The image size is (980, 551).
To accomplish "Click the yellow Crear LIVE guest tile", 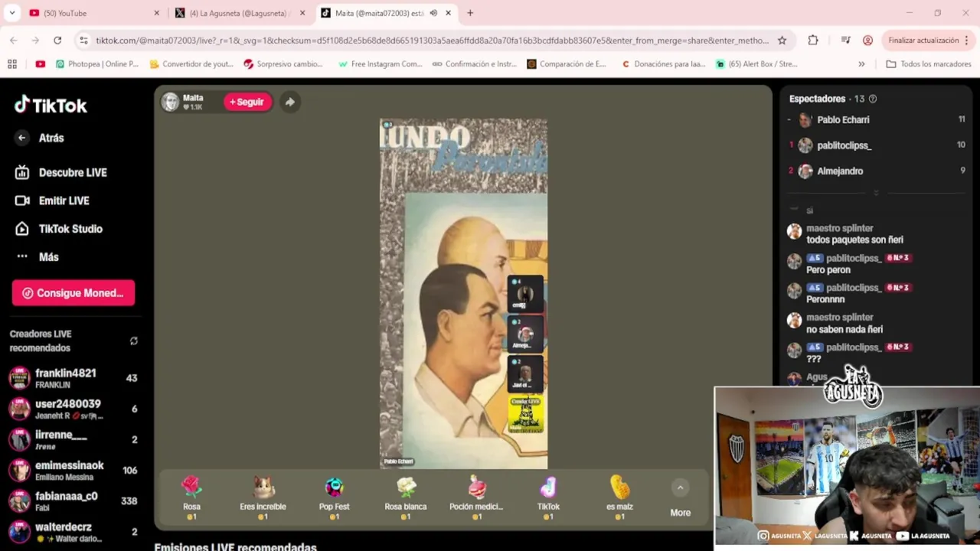I will 525,414.
